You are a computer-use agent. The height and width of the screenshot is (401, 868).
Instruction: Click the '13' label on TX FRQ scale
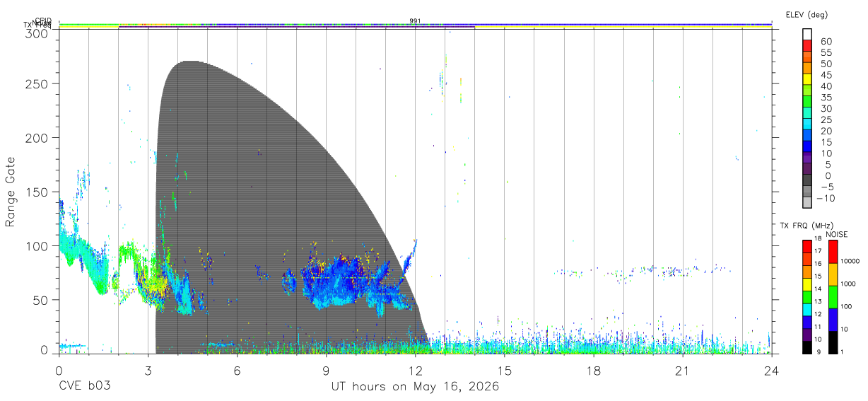click(x=818, y=301)
